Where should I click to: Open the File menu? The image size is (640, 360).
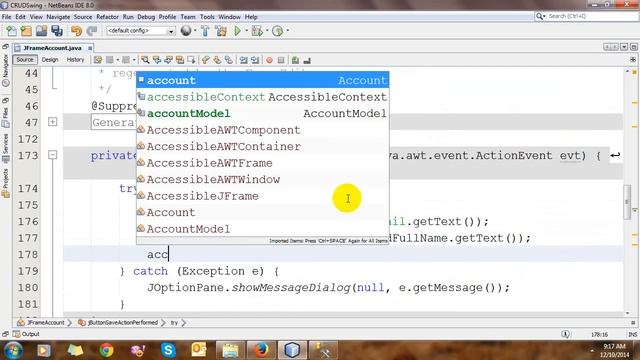pyautogui.click(x=7, y=17)
